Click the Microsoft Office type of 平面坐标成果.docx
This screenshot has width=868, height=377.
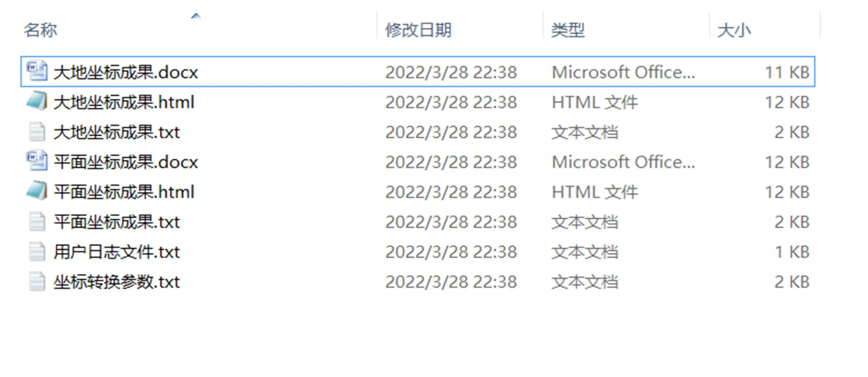point(623,162)
